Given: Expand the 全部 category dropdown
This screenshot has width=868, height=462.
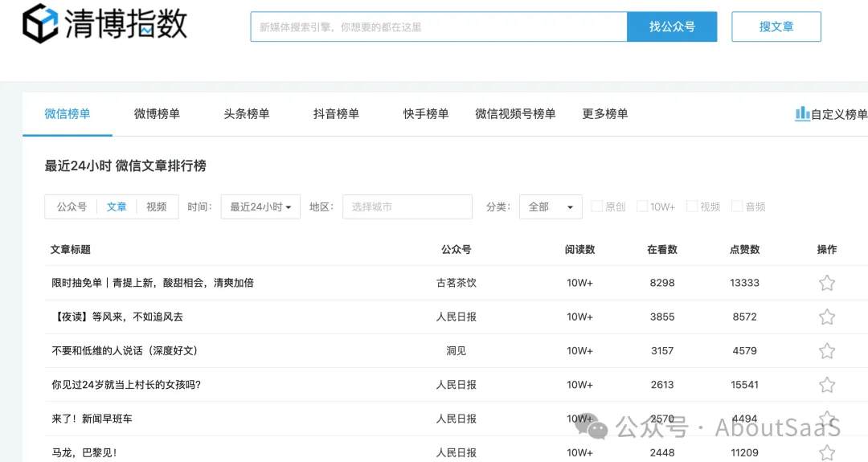Looking at the screenshot, I should [x=551, y=206].
